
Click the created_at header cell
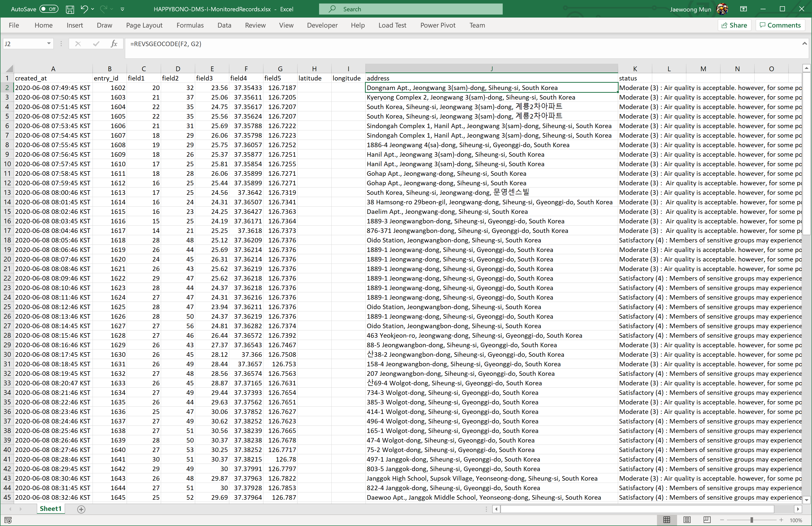point(53,78)
